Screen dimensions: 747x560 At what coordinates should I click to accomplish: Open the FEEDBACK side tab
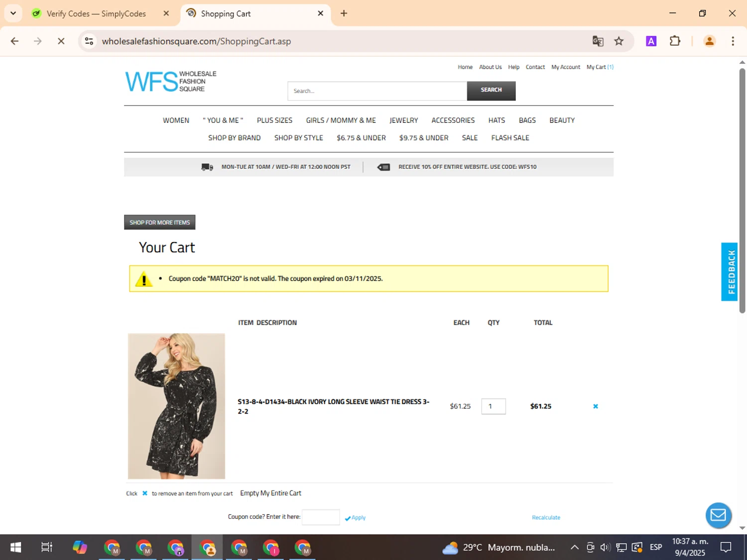729,272
